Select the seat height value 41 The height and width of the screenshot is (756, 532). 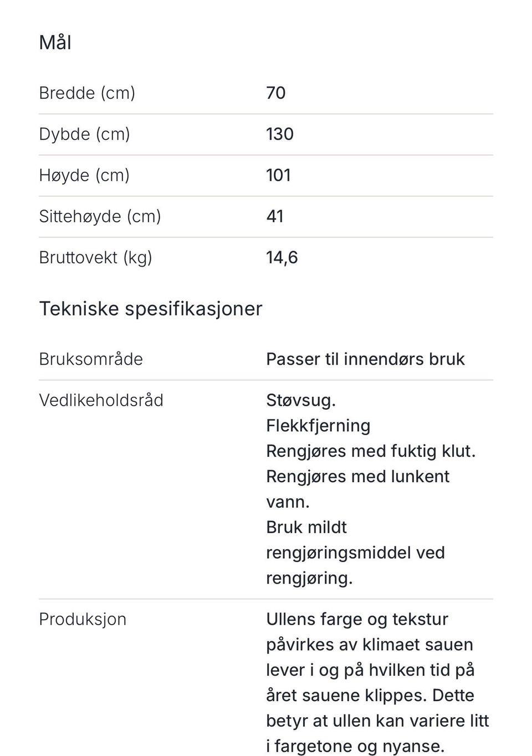tap(275, 216)
